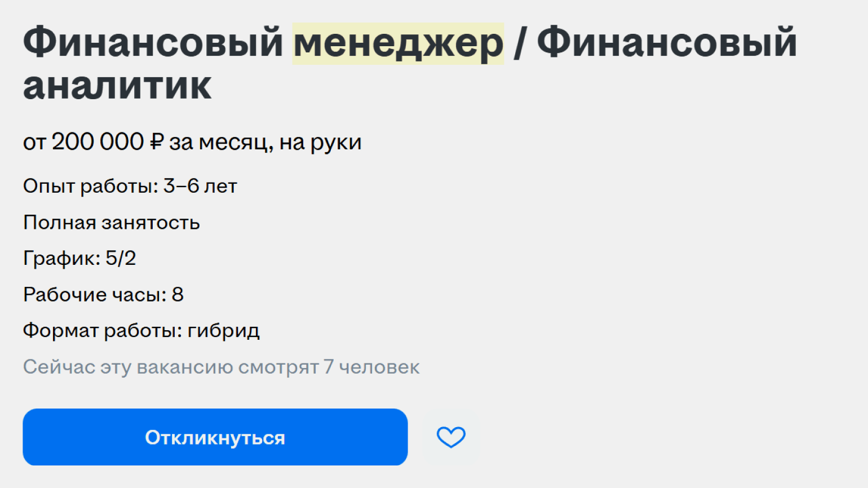
Task: Click the second Финансовый after the slash
Action: coord(666,43)
